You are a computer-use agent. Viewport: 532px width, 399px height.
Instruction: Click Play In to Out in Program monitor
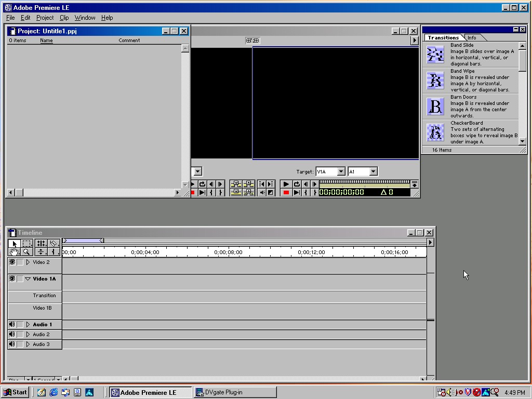(297, 192)
